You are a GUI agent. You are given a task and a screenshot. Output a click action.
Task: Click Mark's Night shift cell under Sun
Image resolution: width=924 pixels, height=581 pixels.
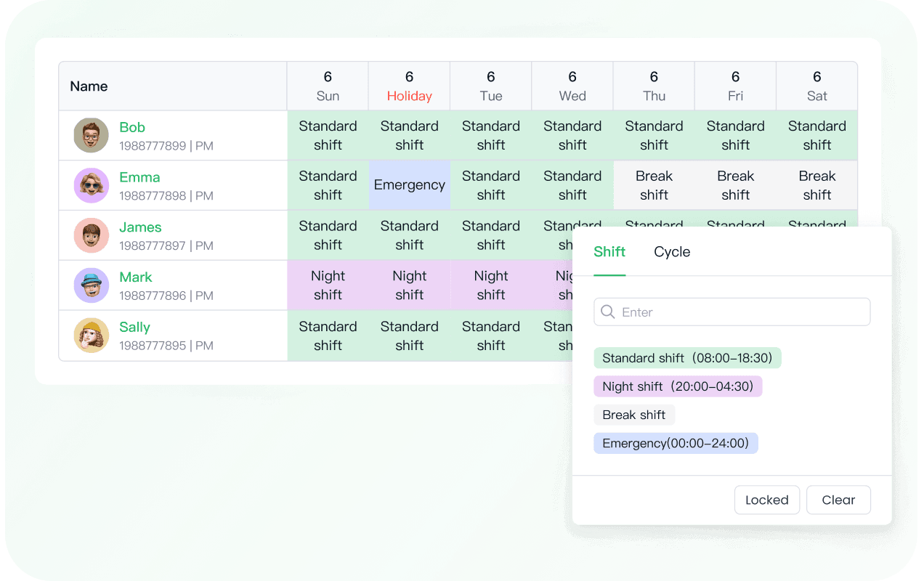pyautogui.click(x=328, y=285)
